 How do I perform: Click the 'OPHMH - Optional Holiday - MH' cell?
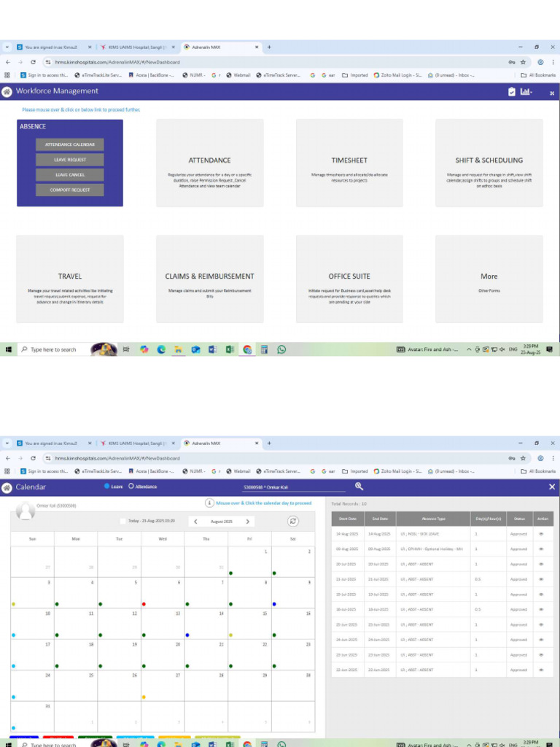[433, 549]
